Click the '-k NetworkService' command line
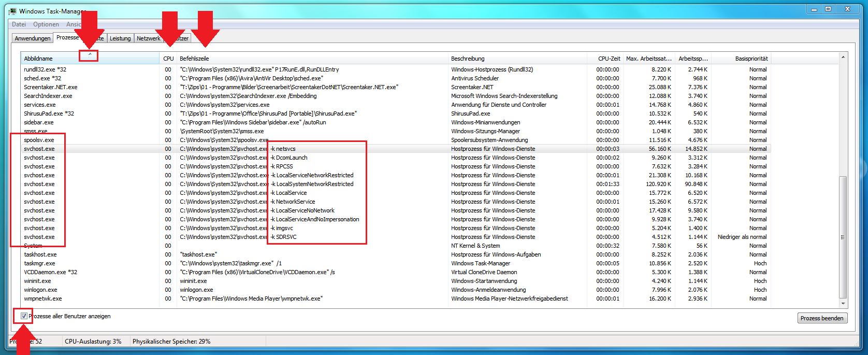The height and width of the screenshot is (355, 868). pyautogui.click(x=293, y=202)
